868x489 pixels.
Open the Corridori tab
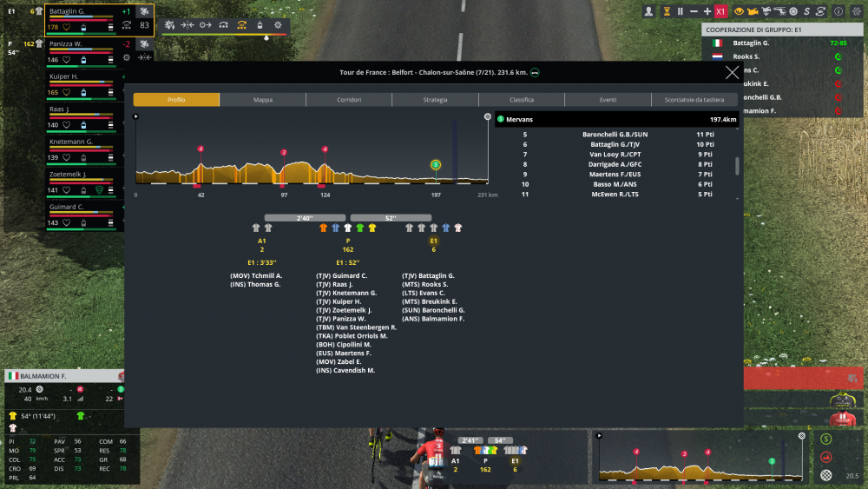coord(349,100)
